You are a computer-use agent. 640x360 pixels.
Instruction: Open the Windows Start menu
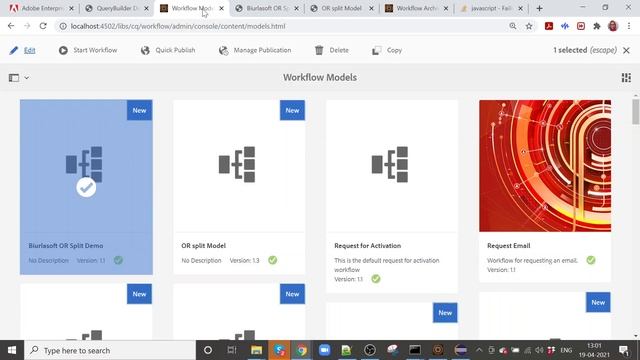point(12,350)
